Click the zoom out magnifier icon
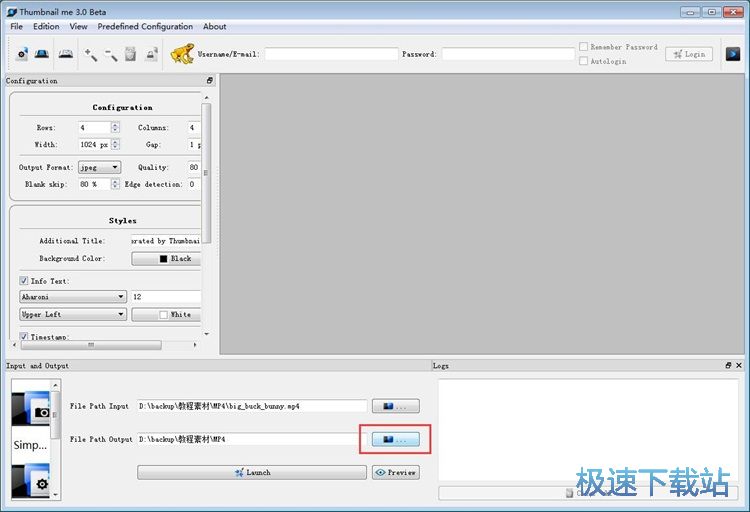Screen dimensions: 750x512 111,55
